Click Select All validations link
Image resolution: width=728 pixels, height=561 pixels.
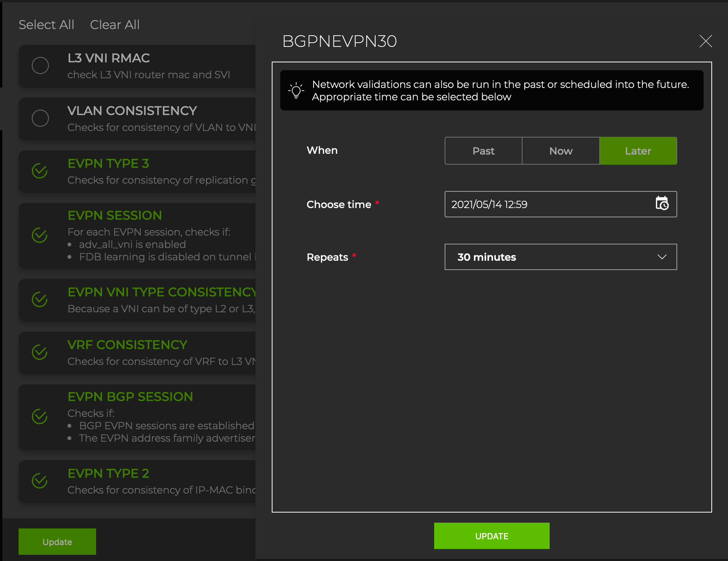tap(47, 25)
